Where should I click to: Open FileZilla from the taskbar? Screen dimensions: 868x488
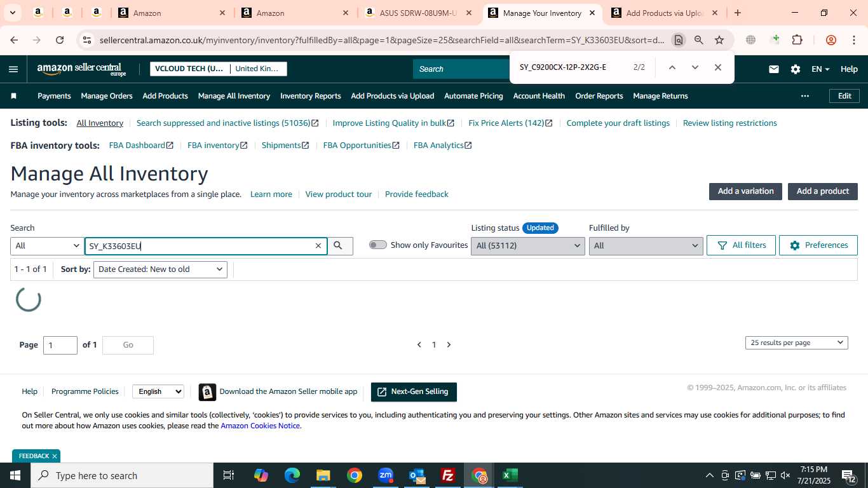coord(448,475)
